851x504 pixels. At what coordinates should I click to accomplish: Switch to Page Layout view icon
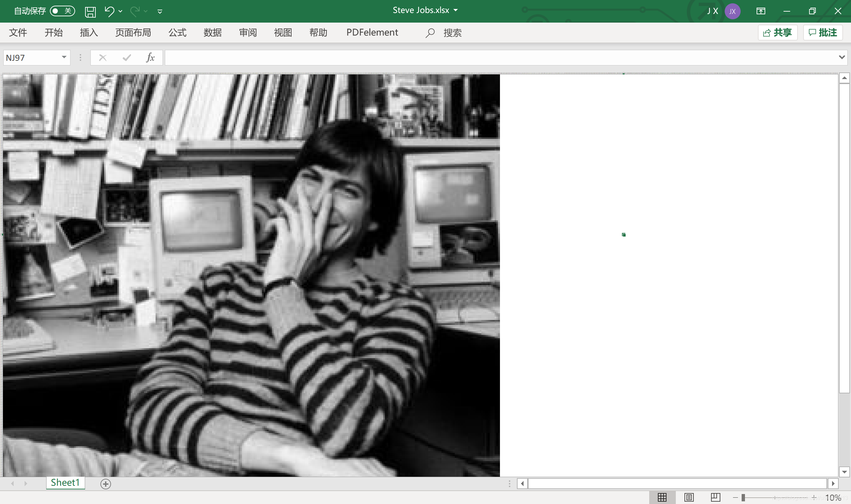pyautogui.click(x=689, y=497)
